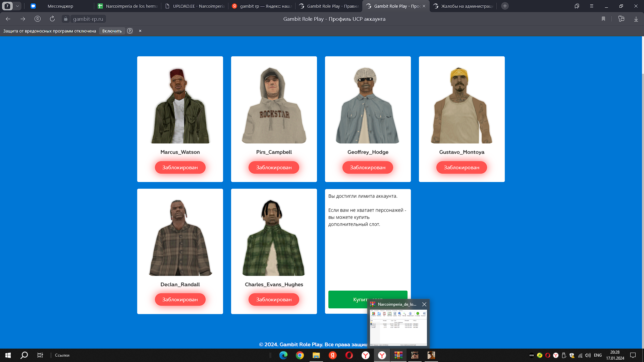Viewport: 644px width, 362px height.
Task: Go back with the back arrow
Action: click(8, 19)
